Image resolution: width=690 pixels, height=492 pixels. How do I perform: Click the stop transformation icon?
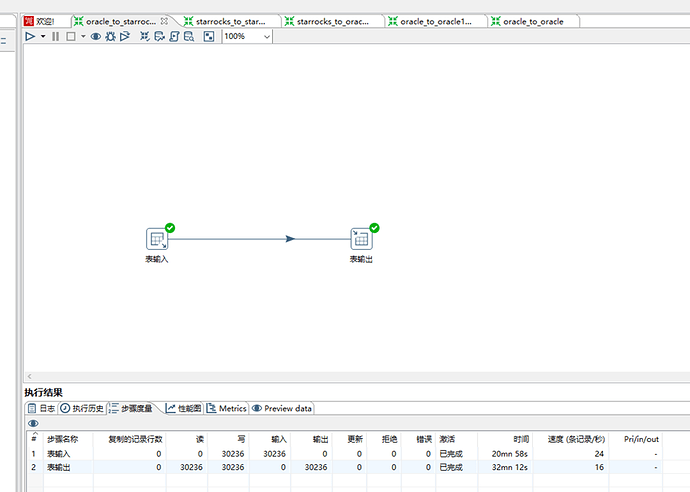pos(70,36)
